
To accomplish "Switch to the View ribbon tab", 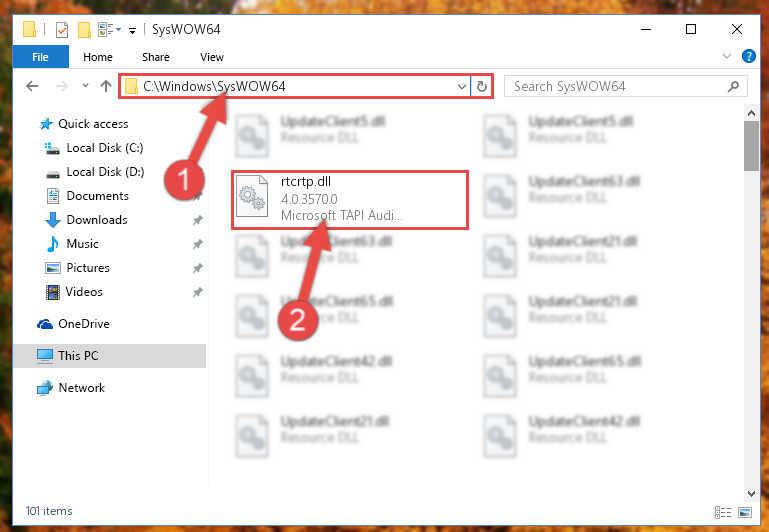I will 212,57.
